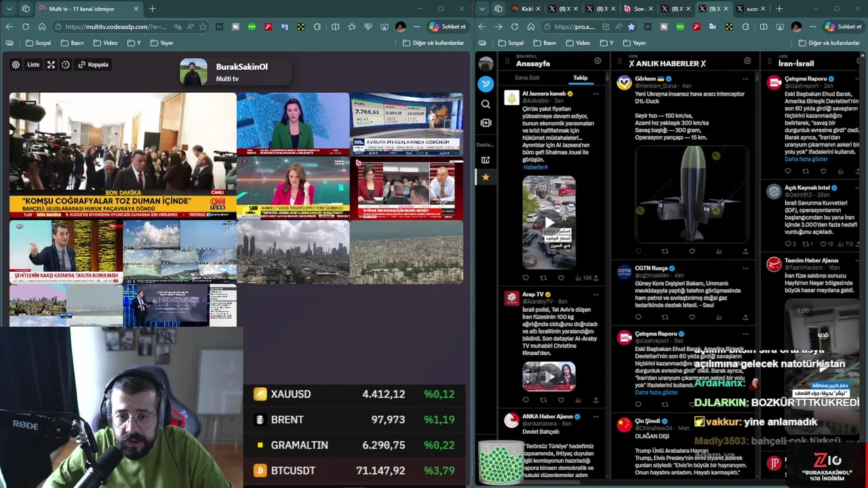Open search in X Pro sidebar
868x488 pixels.
coord(485,104)
